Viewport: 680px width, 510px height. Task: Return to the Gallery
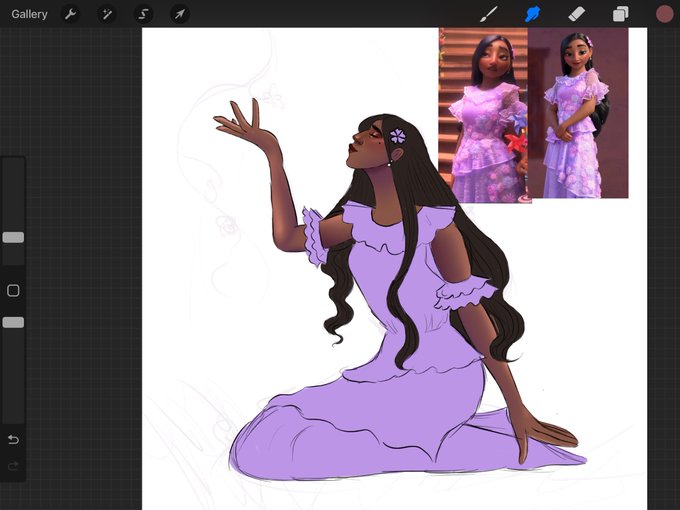pos(29,14)
